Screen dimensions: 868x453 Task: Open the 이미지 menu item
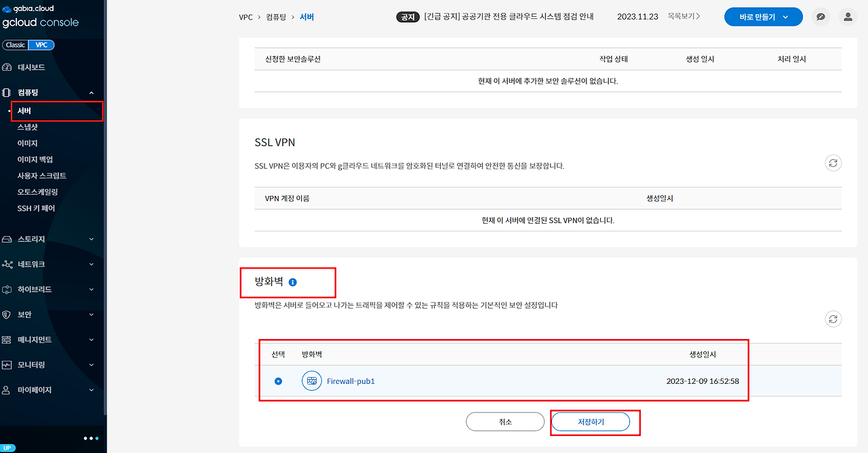27,143
